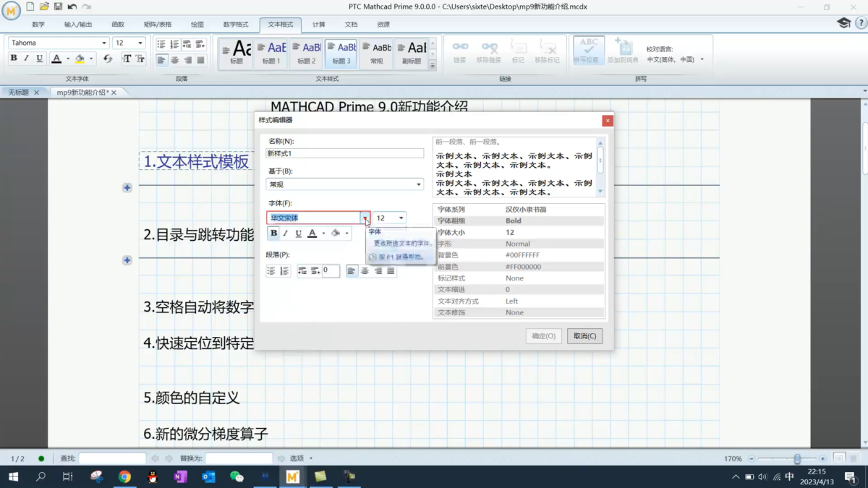Click the 移除标记 icon in ribbon
The width and height of the screenshot is (868, 488).
[547, 51]
